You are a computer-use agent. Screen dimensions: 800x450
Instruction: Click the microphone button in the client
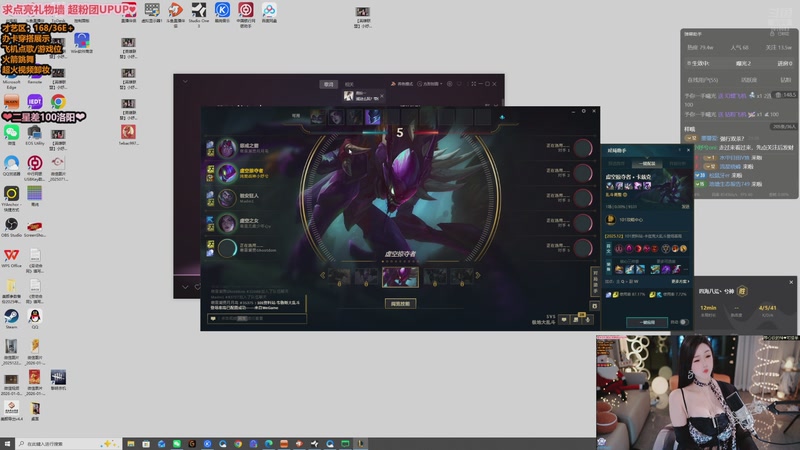(588, 320)
